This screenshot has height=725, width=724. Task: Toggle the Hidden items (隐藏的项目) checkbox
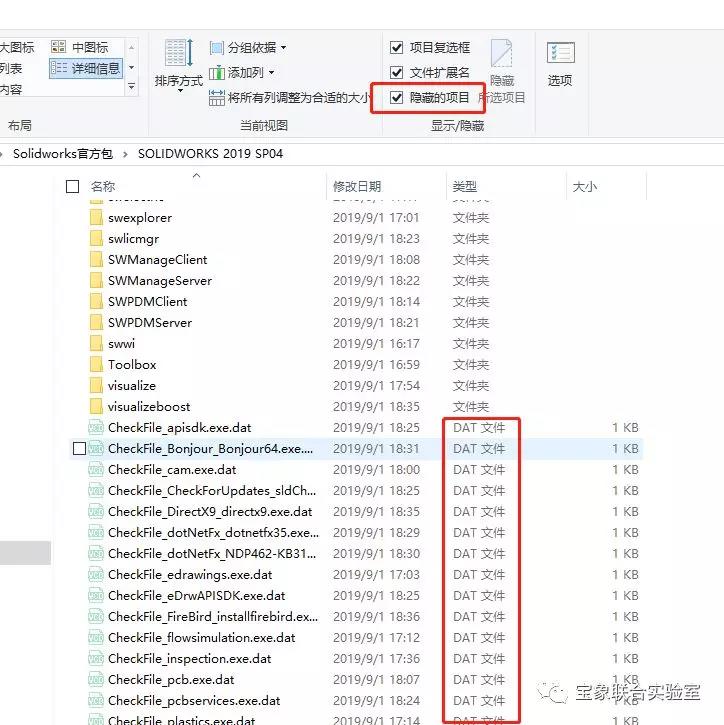(430, 98)
